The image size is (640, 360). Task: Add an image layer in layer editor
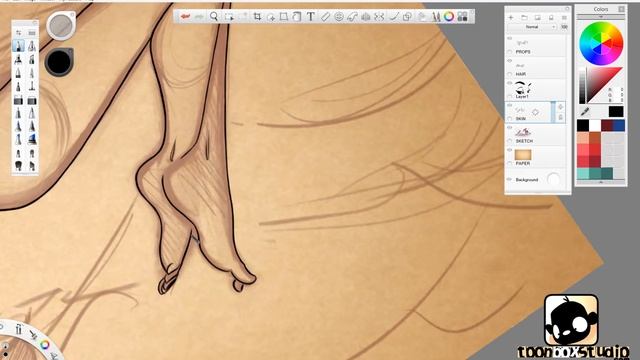pyautogui.click(x=538, y=18)
